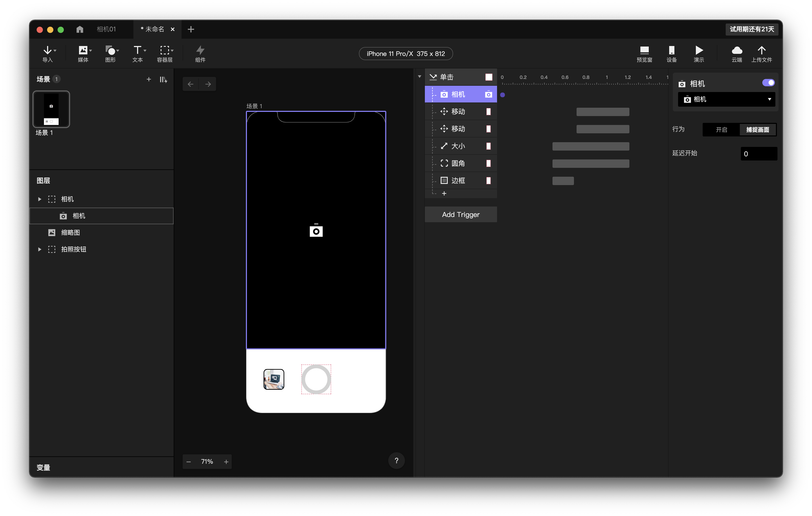Image resolution: width=812 pixels, height=516 pixels.
Task: Click the 大小 response timeline bar
Action: tap(590, 146)
